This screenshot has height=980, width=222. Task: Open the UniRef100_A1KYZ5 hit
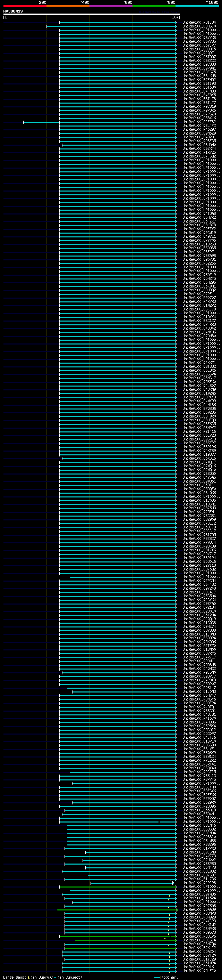[x=199, y=153]
